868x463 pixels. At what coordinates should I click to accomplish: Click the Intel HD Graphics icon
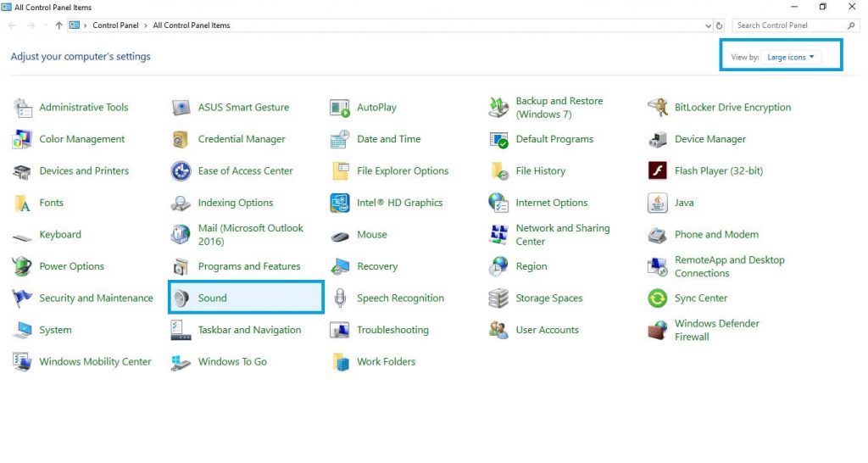tap(340, 204)
